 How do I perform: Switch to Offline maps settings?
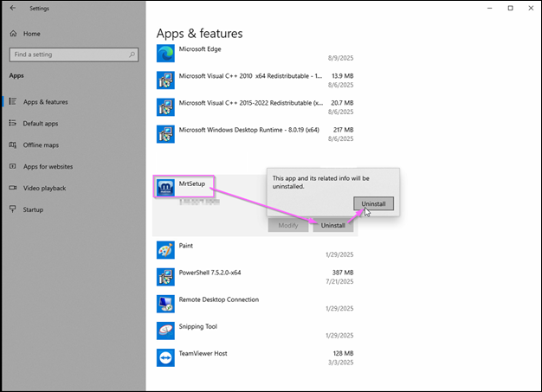(x=41, y=145)
